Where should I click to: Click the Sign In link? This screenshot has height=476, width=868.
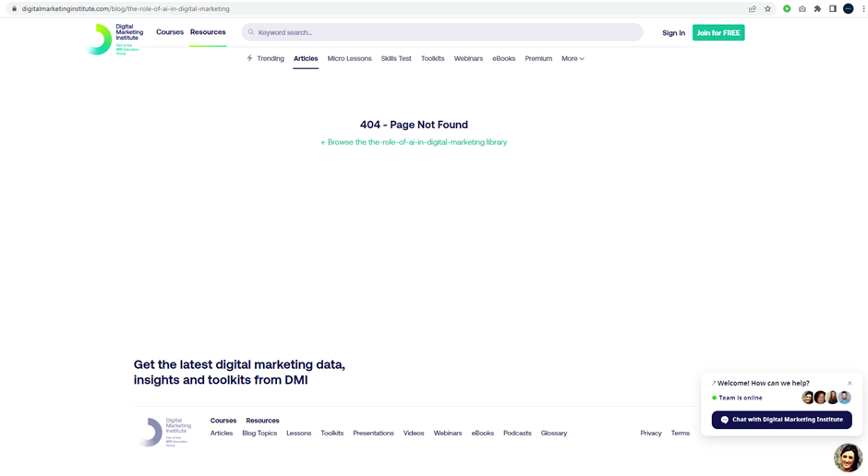click(x=673, y=32)
